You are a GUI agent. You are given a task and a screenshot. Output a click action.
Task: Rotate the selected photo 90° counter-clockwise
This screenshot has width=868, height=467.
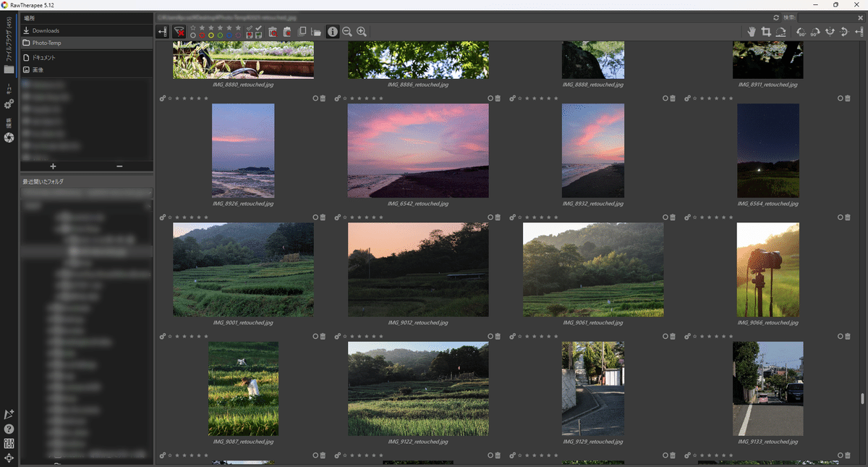[x=801, y=32]
